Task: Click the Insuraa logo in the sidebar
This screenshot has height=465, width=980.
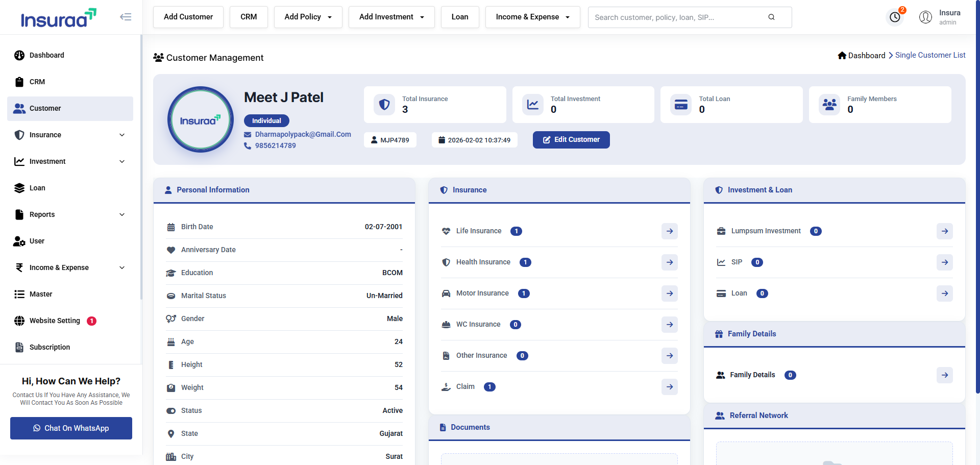Action: point(58,18)
